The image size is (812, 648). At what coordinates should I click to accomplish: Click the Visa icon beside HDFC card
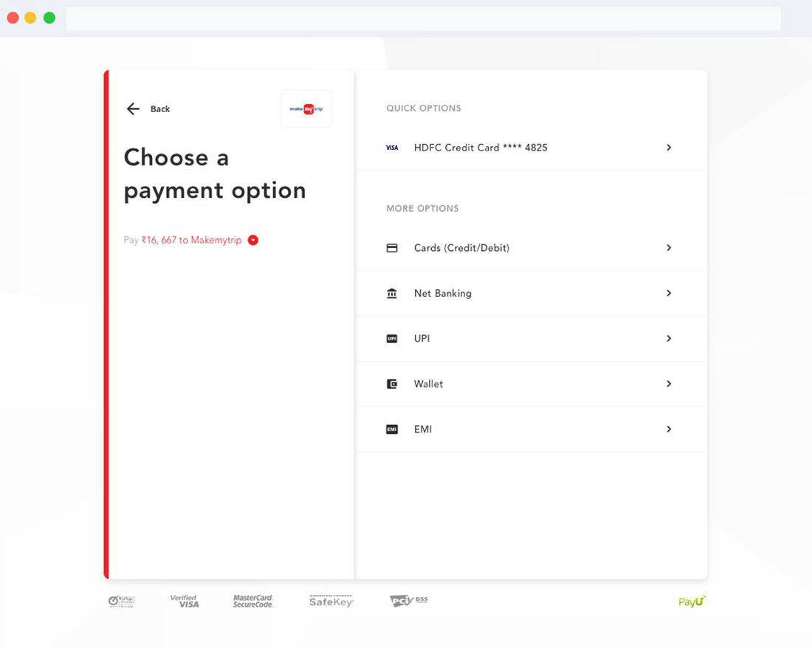point(392,148)
